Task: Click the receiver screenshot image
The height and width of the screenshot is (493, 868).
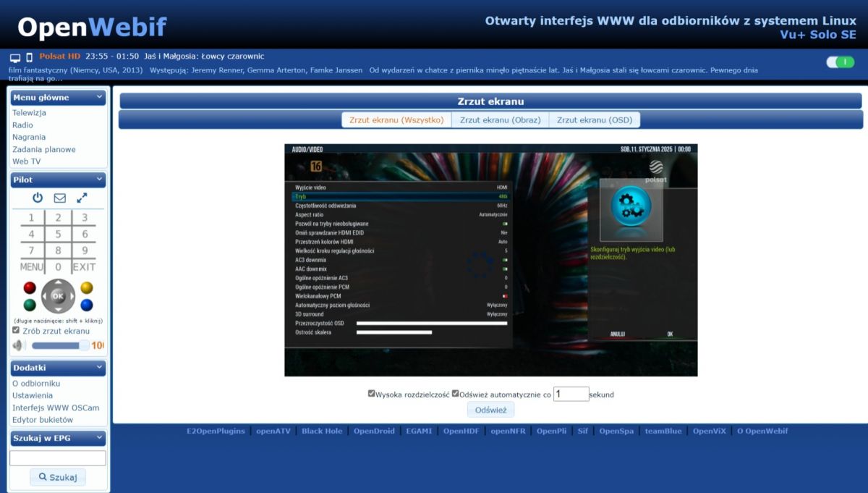Action: (x=491, y=260)
